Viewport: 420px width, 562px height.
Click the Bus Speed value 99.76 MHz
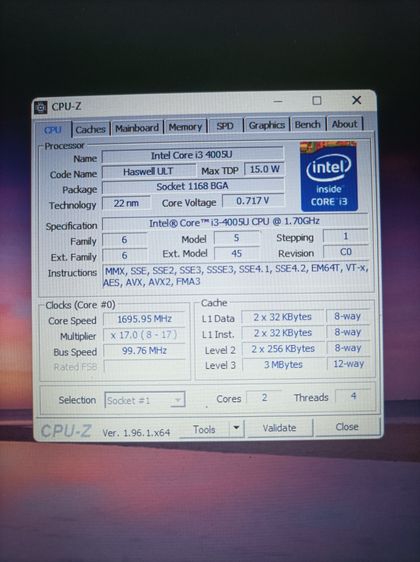(x=144, y=351)
